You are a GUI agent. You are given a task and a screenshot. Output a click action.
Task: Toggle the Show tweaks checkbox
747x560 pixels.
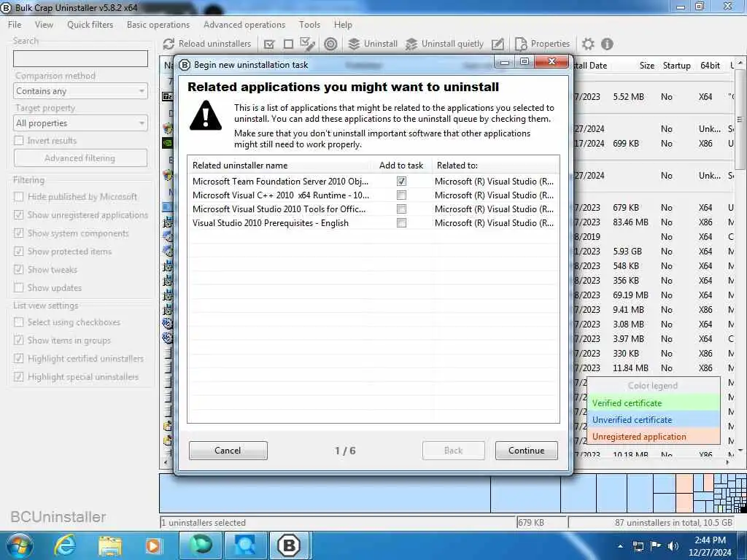19,270
